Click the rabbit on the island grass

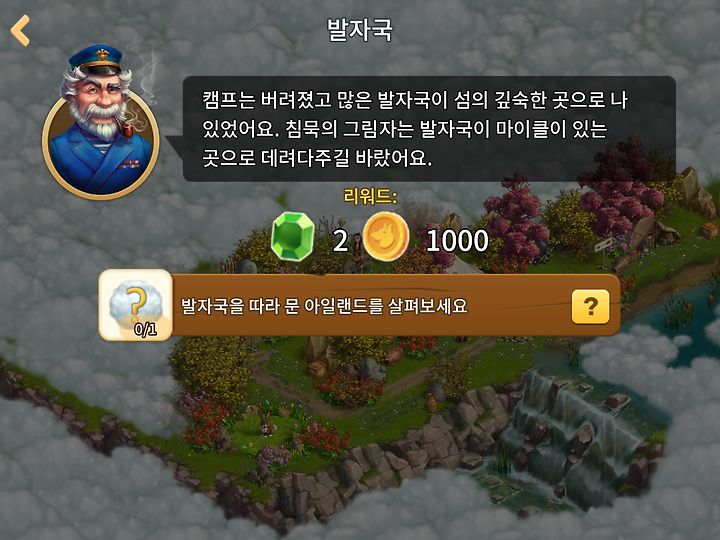(x=267, y=424)
